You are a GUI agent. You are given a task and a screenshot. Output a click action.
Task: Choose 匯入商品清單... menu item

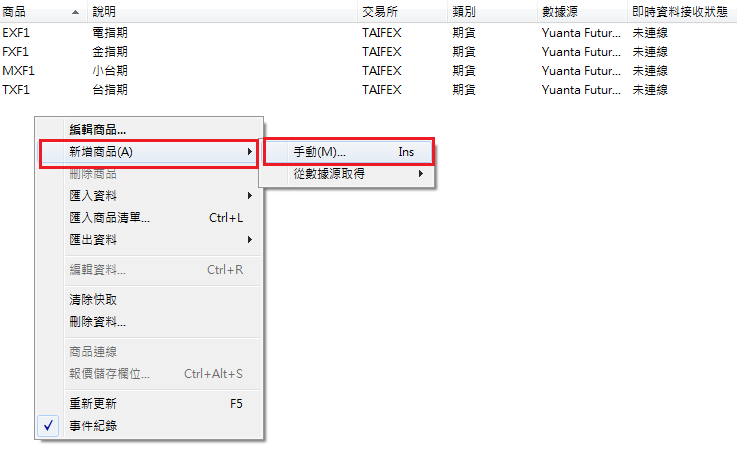(149, 218)
